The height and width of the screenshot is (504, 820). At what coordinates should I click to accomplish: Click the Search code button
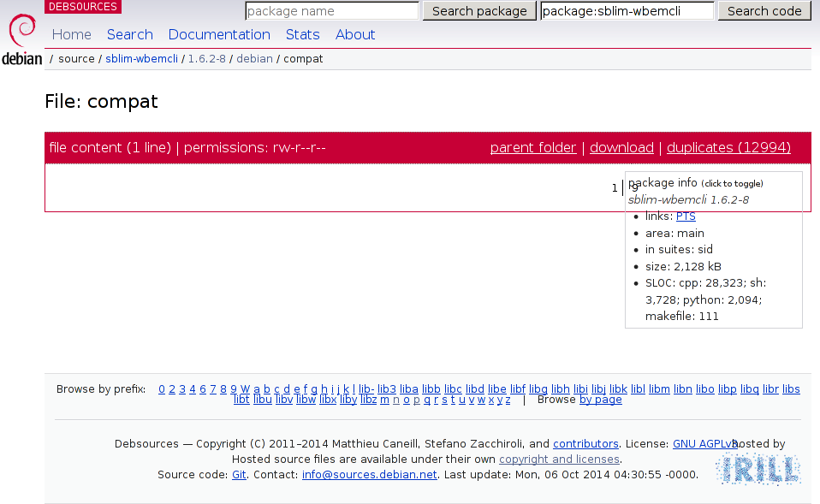point(764,11)
